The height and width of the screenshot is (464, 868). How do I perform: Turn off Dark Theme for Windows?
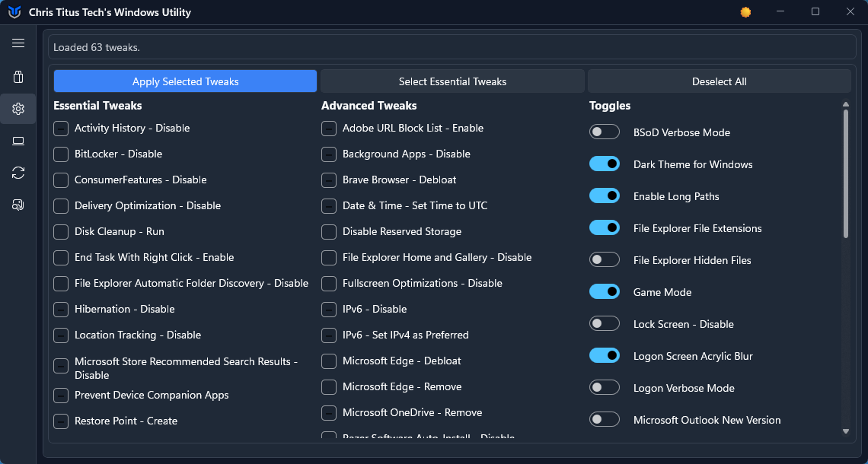tap(604, 164)
